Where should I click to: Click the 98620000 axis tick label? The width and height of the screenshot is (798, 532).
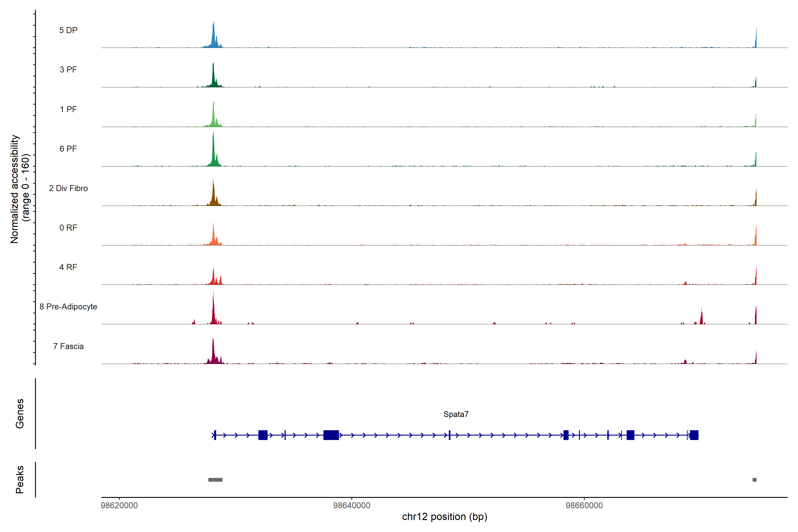pos(119,506)
